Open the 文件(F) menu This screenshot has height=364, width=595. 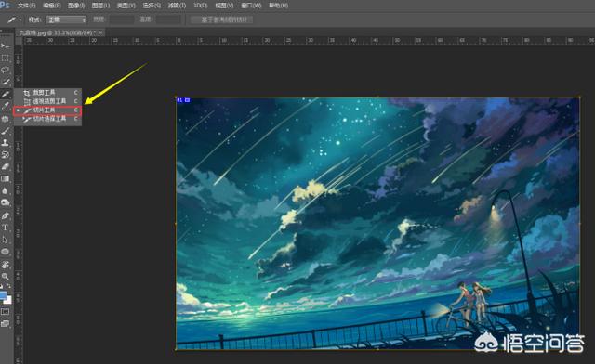27,6
